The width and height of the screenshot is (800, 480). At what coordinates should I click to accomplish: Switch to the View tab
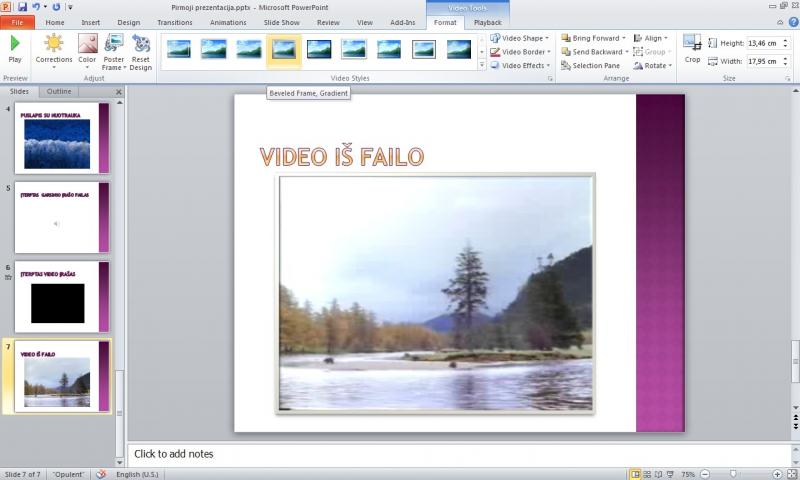point(364,22)
